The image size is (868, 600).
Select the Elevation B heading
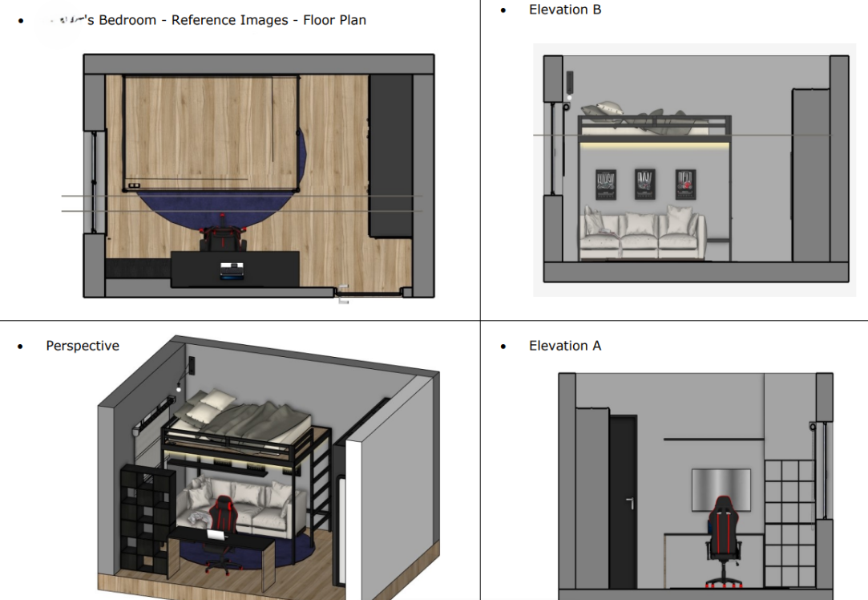click(x=564, y=10)
